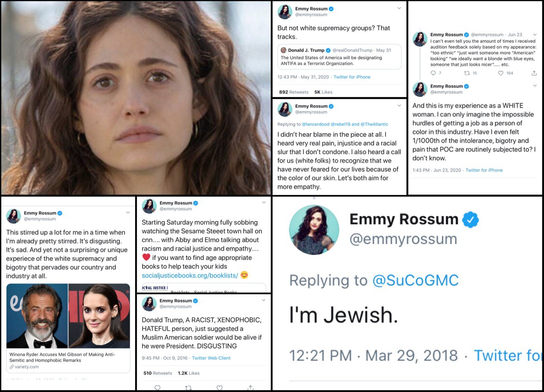The width and height of the screenshot is (544, 392).
Task: Click the retweet icon below 510 Retweets
Action: click(x=188, y=387)
